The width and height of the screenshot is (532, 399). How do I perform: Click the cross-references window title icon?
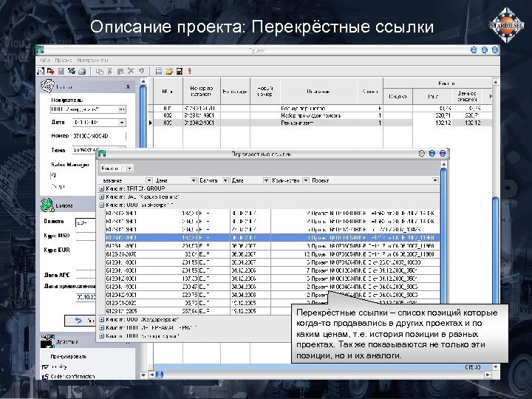102,154
